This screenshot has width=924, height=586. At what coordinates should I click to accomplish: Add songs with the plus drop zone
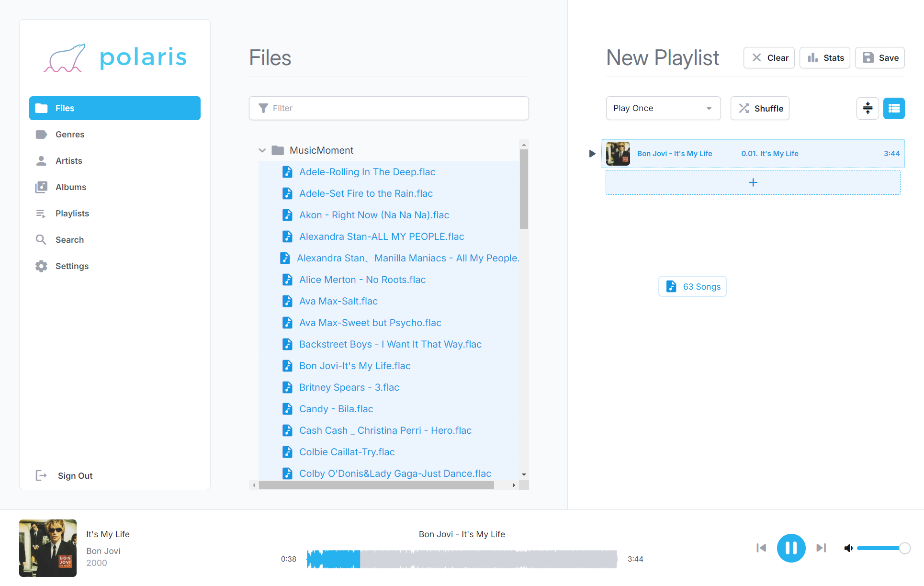(753, 182)
